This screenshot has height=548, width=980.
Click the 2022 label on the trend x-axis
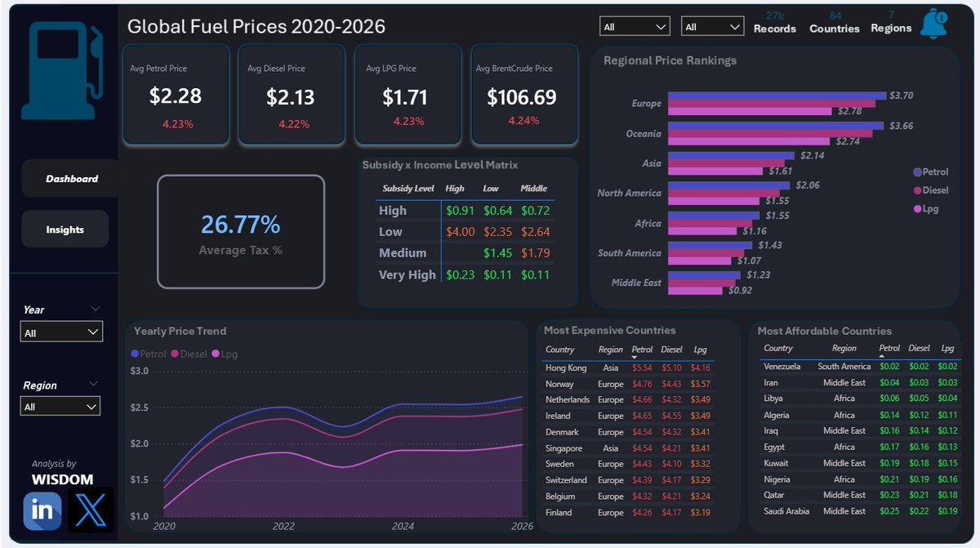click(283, 527)
